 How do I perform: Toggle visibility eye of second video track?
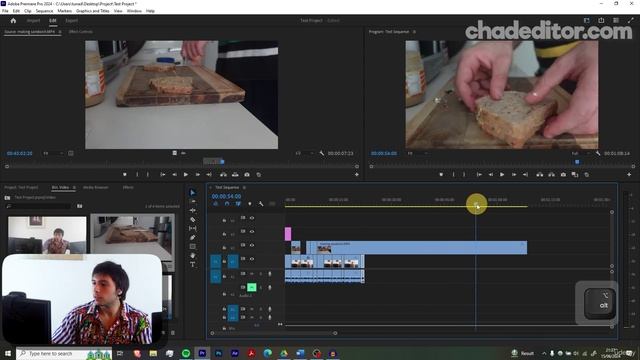click(x=252, y=231)
